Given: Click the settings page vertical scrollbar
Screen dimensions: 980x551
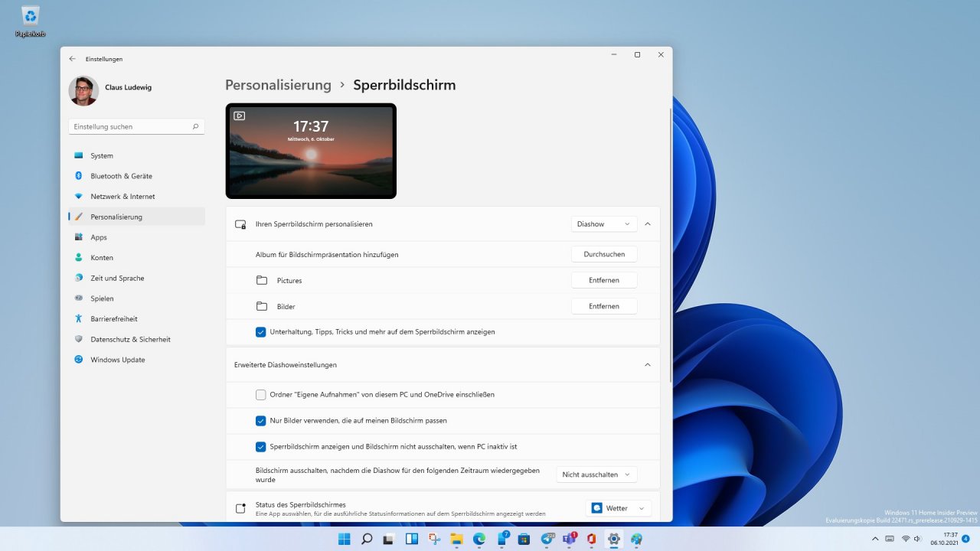Looking at the screenshot, I should tap(671, 245).
